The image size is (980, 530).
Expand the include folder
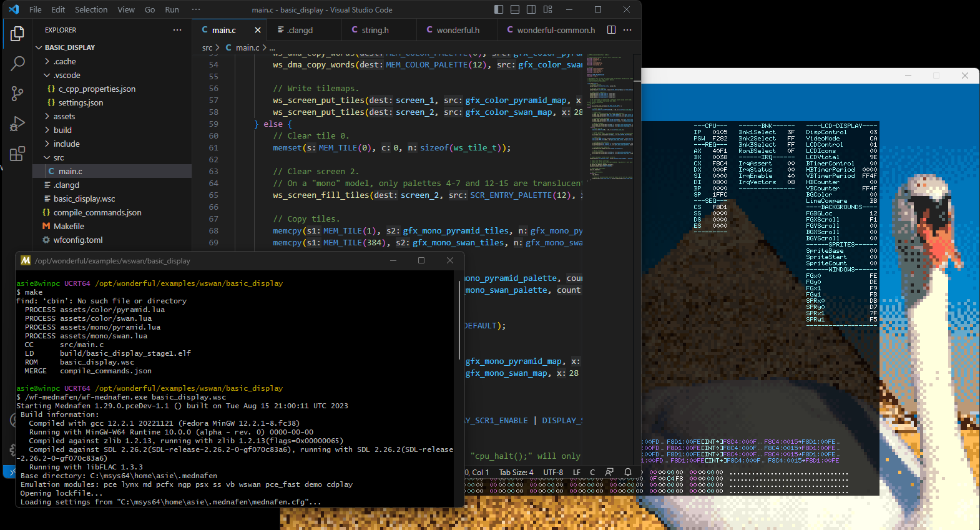coord(66,144)
